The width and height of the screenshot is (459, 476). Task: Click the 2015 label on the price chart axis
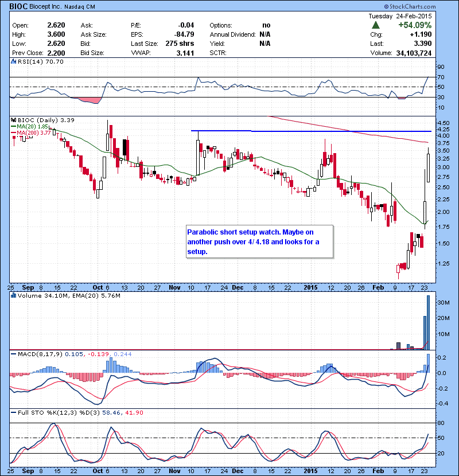pos(311,287)
